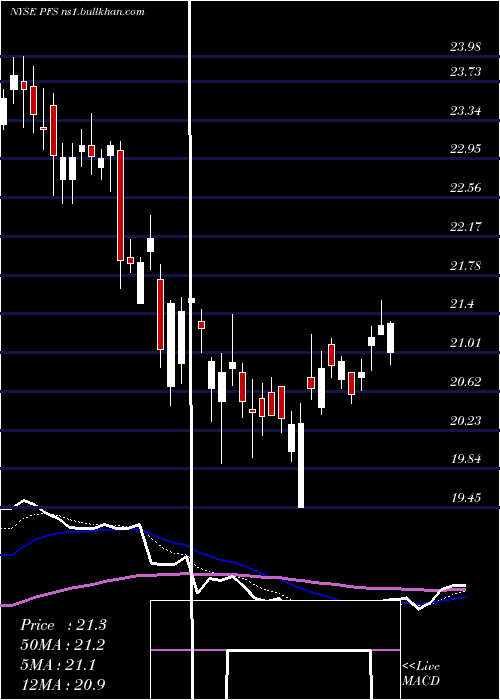Click the 5MA : 21.1 readout
The width and height of the screenshot is (500, 700).
pos(58,665)
